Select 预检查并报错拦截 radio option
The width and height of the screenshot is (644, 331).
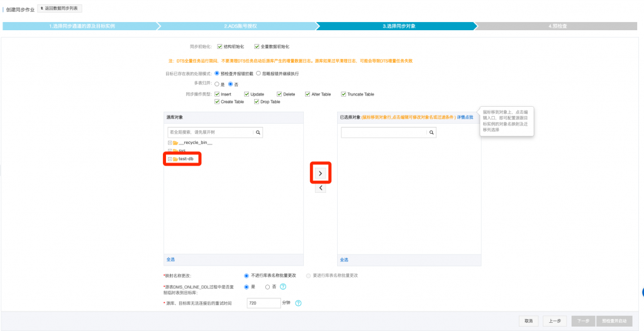coord(217,73)
